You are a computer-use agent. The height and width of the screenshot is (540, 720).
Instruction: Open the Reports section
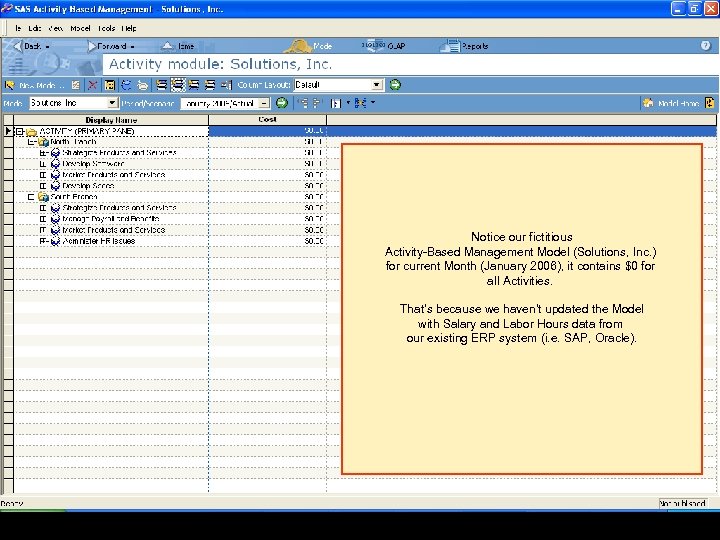pyautogui.click(x=464, y=46)
